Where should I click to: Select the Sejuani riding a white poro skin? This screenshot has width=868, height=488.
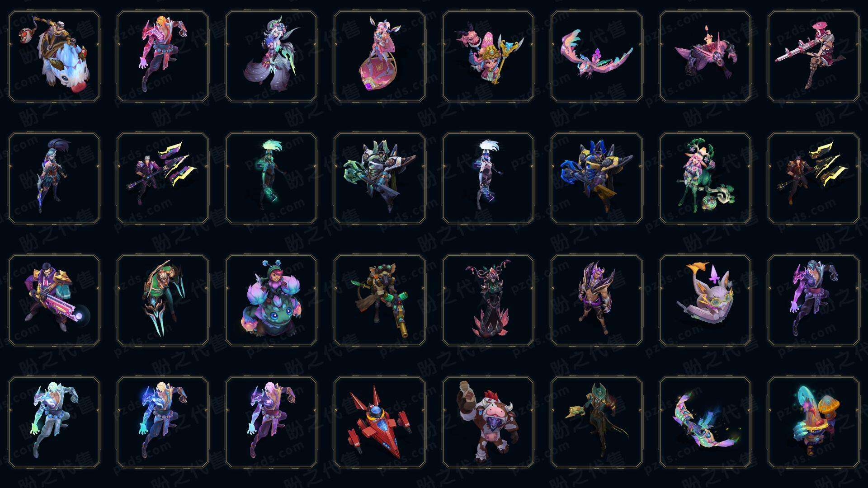click(54, 56)
